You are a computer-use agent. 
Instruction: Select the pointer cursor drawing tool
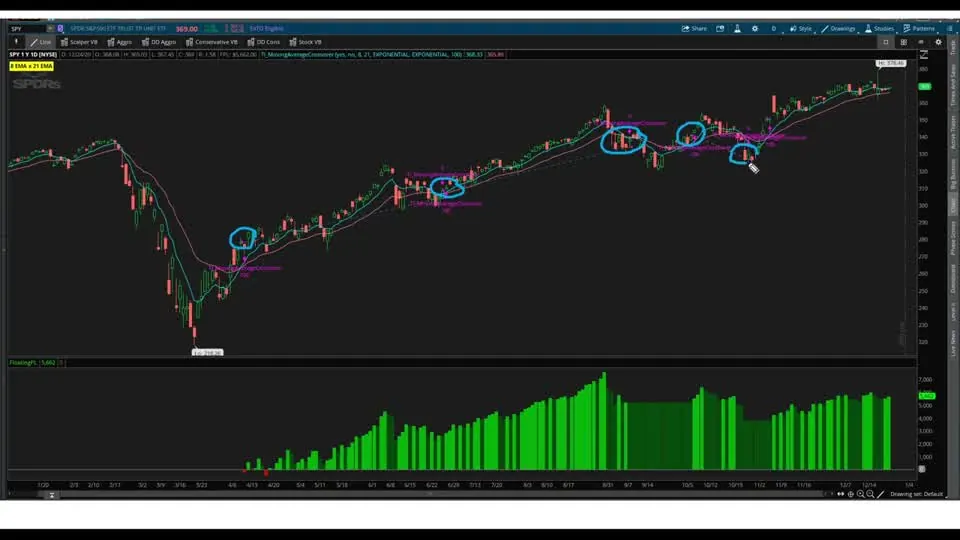pyautogui.click(x=16, y=42)
